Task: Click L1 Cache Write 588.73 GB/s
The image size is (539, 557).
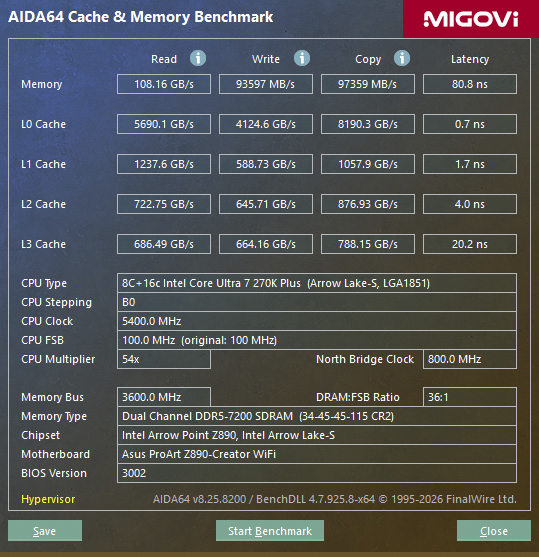Action: click(266, 164)
